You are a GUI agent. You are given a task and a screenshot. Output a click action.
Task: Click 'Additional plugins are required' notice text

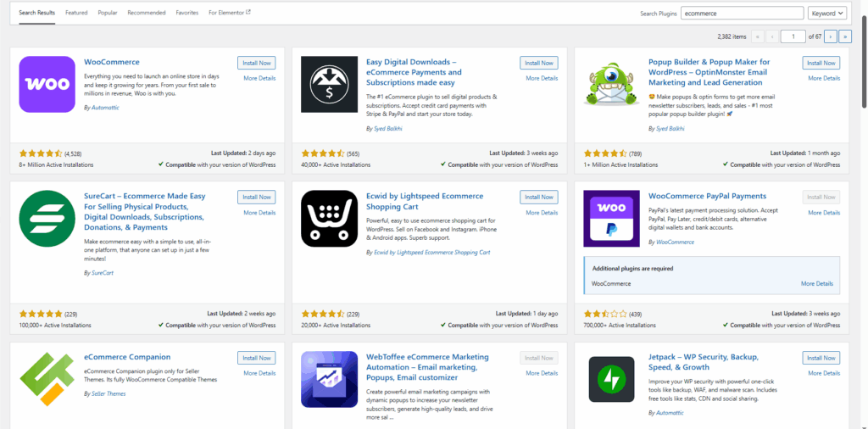point(632,269)
